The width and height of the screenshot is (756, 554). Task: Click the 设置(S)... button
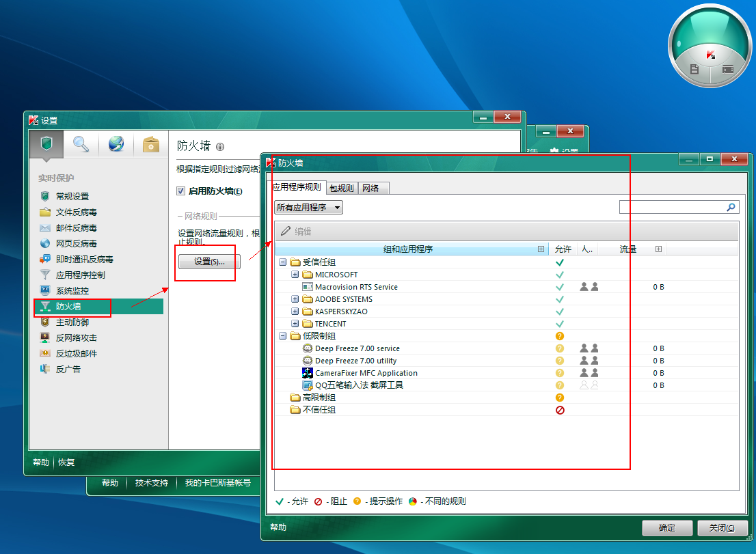click(209, 262)
